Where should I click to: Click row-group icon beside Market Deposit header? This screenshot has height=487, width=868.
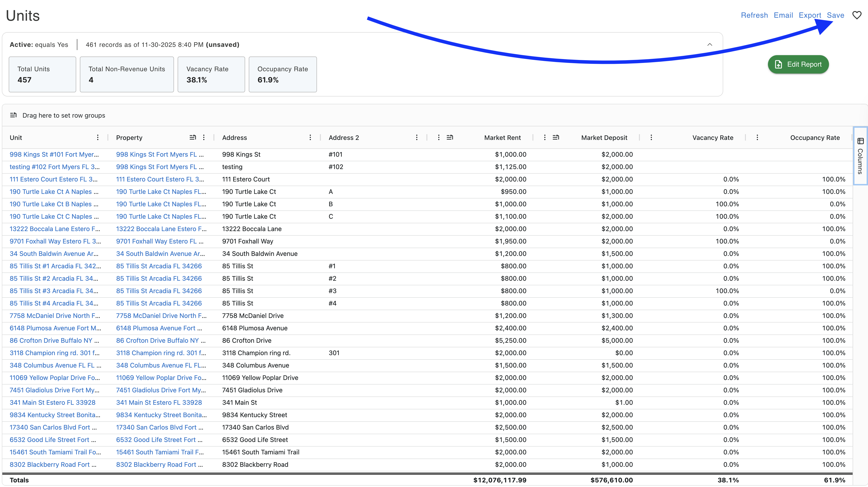pos(556,137)
